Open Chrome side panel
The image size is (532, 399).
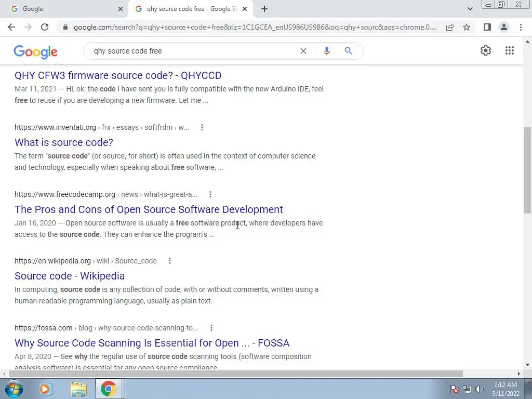[487, 27]
